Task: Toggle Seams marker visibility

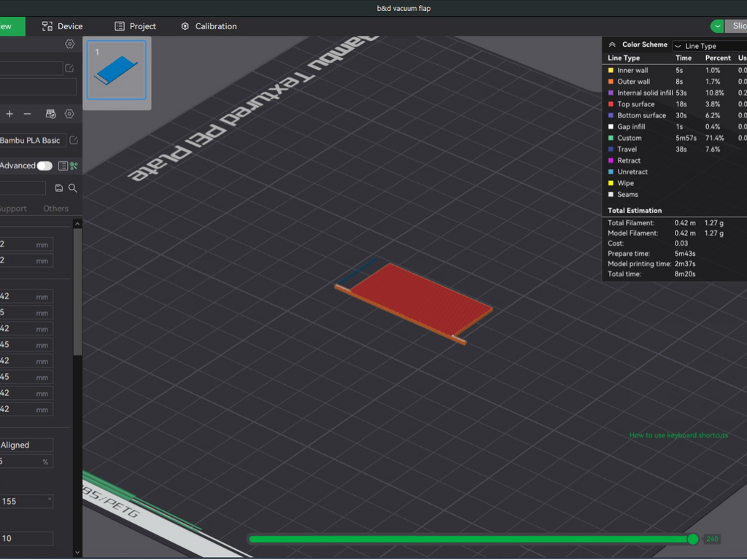Action: pos(611,194)
